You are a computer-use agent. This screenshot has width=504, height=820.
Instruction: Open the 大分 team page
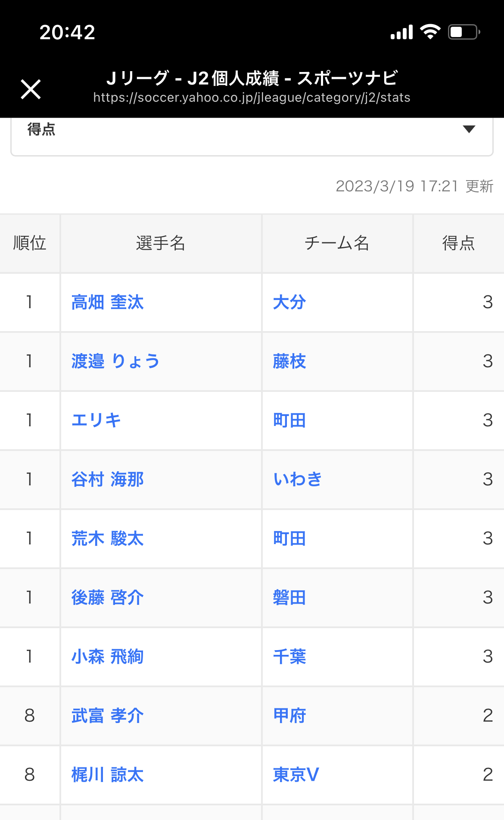[x=289, y=302]
